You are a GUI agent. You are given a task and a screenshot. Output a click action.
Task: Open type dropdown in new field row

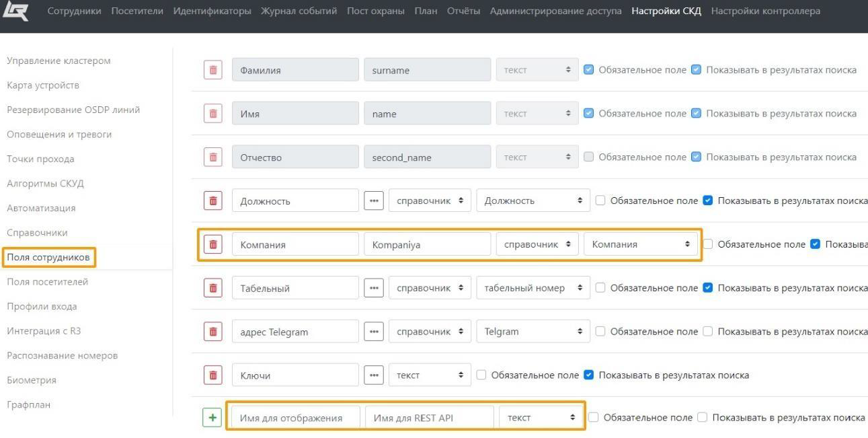point(541,418)
